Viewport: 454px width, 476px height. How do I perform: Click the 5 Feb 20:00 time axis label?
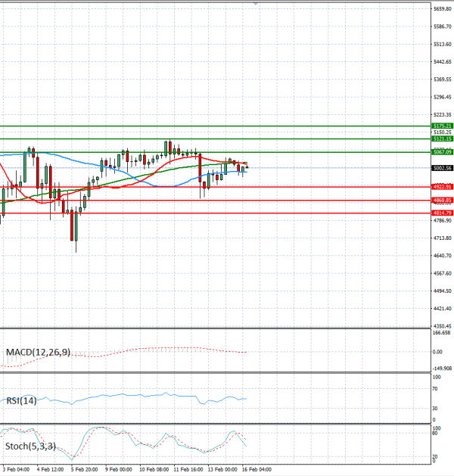82,470
